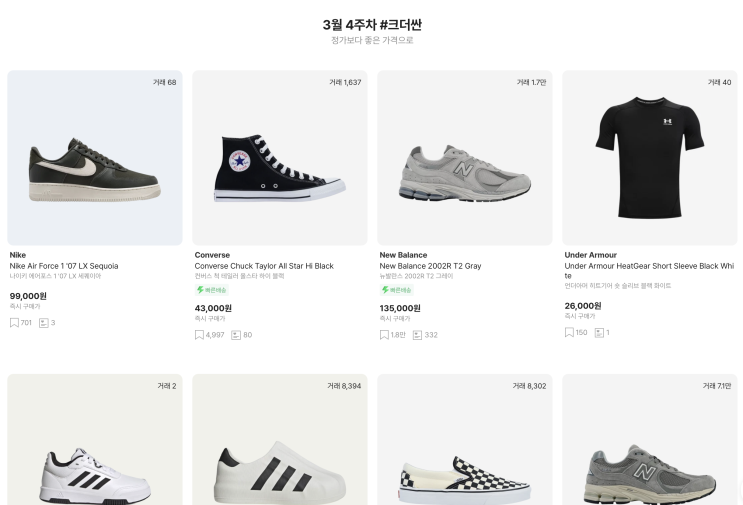Click the Under Armour brand name
This screenshot has height=505, width=743.
click(590, 255)
